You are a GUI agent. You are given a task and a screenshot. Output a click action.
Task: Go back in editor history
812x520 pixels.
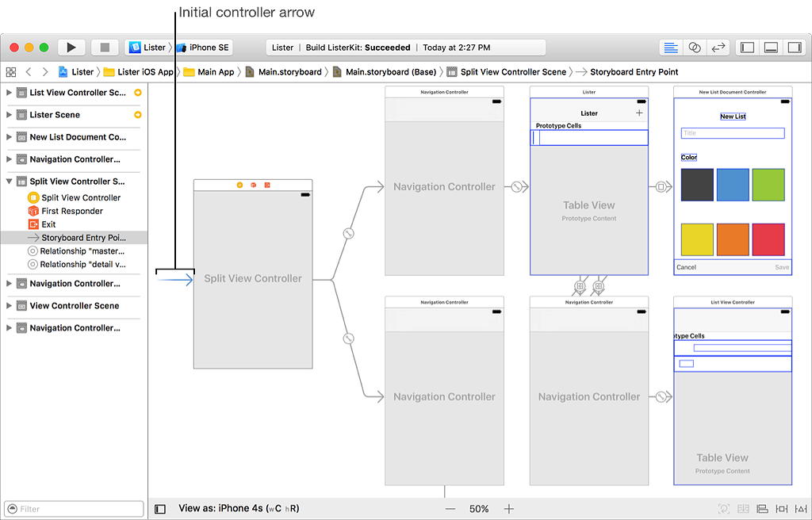pyautogui.click(x=29, y=72)
